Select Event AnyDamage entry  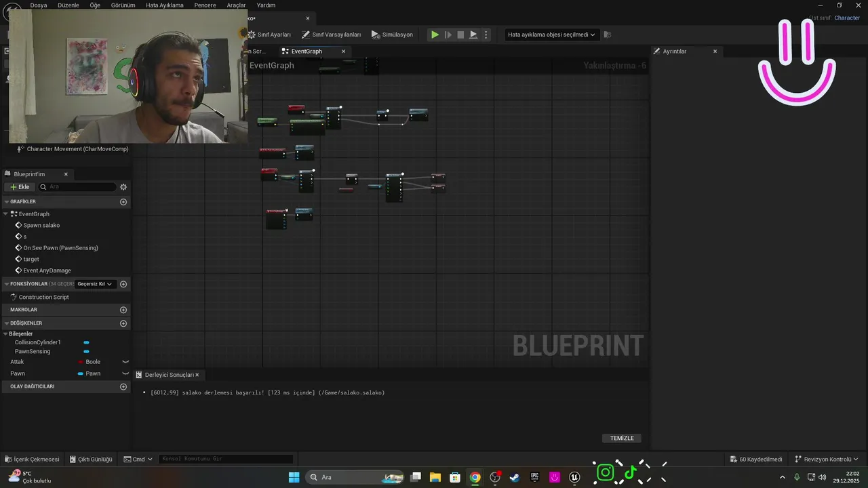[47, 270]
